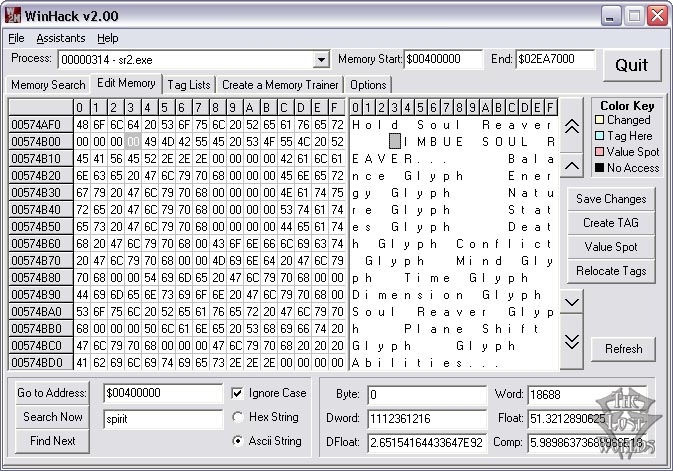Select address row 00574B10
This screenshot has width=673, height=471.
(x=41, y=159)
